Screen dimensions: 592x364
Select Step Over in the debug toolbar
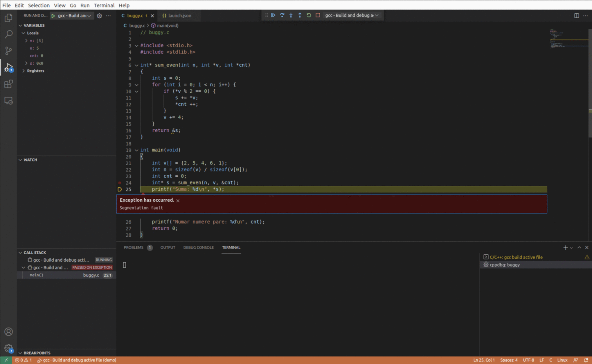[282, 15]
